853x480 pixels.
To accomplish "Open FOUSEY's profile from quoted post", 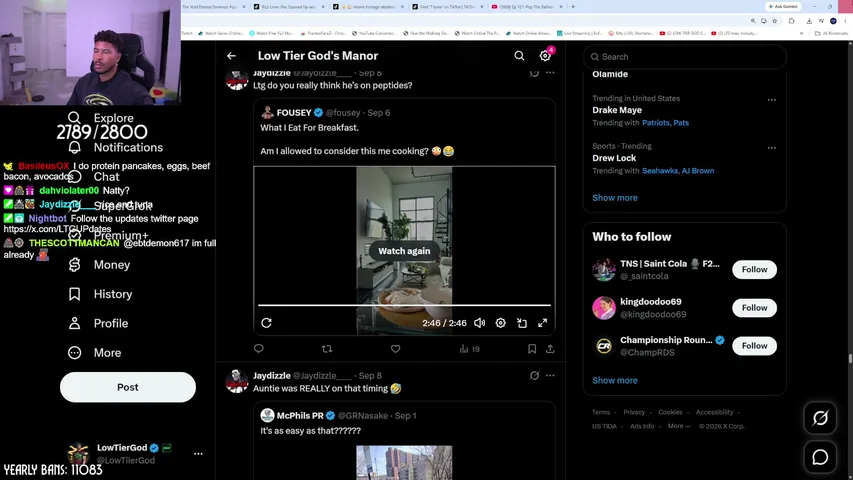I will 294,113.
